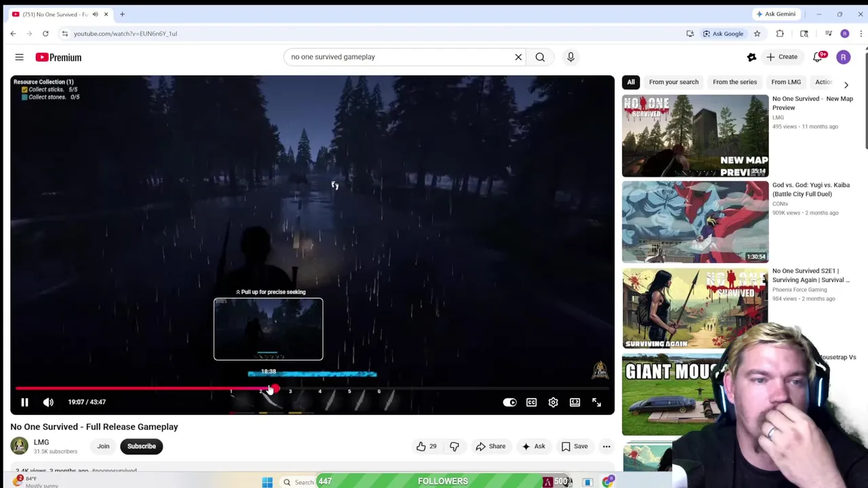The width and height of the screenshot is (868, 488).
Task: Pause the video with the pause button
Action: 24,402
